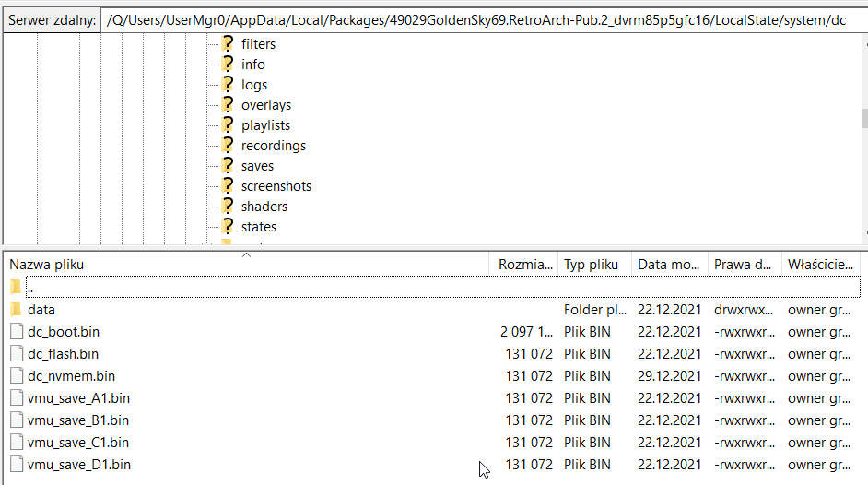This screenshot has height=485, width=868.
Task: Sort by the Data modyfikacji column header
Action: tap(669, 265)
